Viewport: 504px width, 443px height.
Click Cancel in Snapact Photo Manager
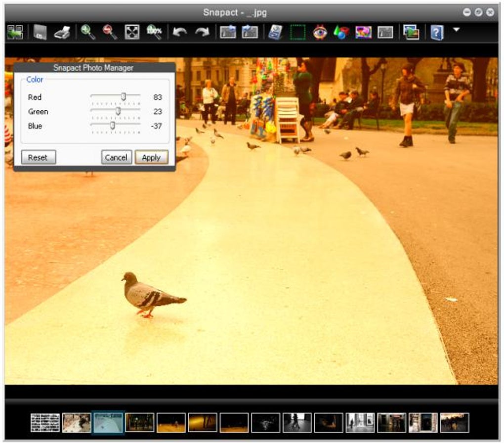click(x=117, y=158)
